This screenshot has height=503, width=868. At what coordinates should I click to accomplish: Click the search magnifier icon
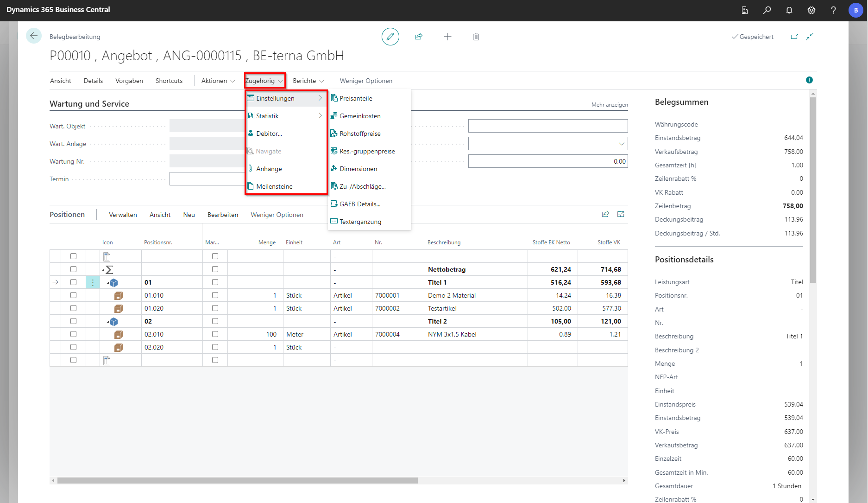(767, 10)
